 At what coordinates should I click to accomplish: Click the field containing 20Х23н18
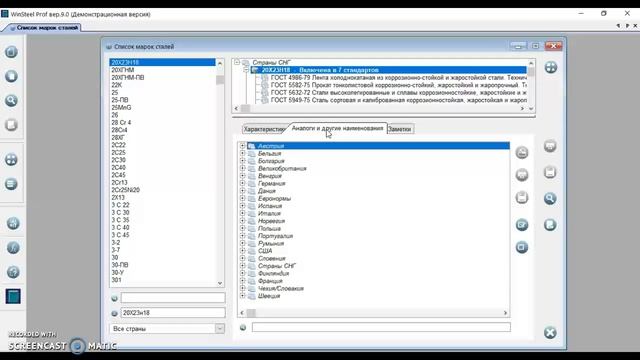tap(173, 313)
